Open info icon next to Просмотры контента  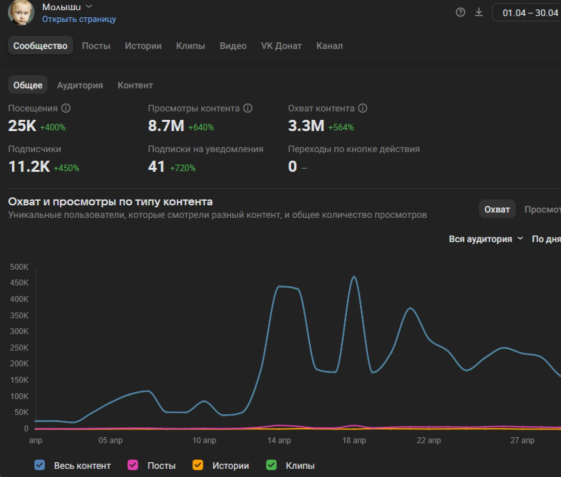pyautogui.click(x=248, y=108)
